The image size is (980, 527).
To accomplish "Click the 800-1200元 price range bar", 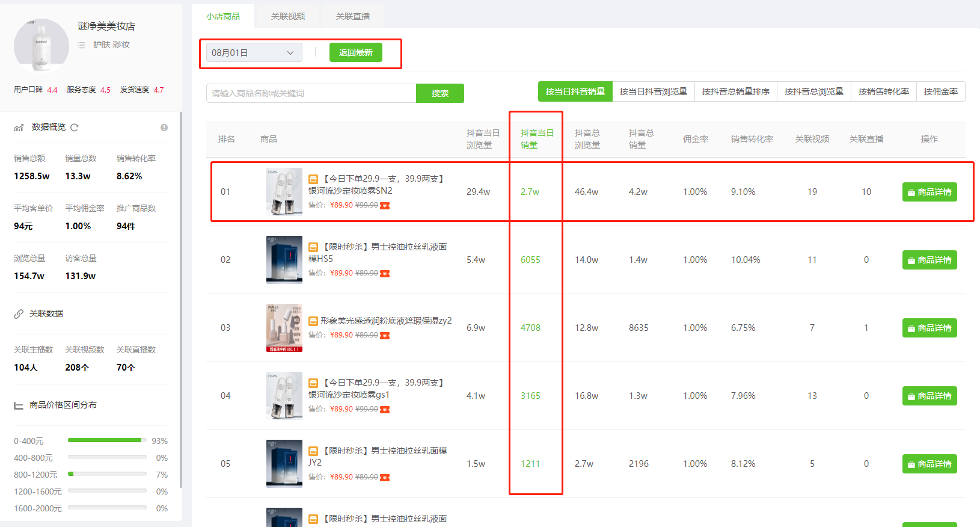I will click(x=108, y=474).
